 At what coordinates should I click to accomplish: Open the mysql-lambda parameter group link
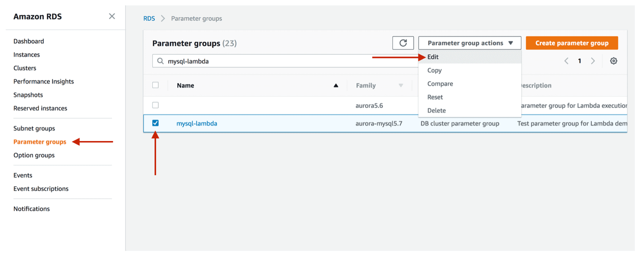197,123
